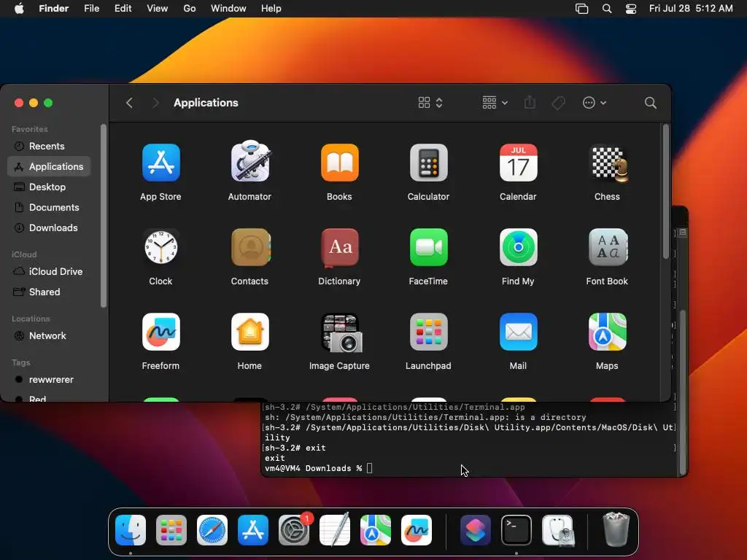Click the Terminal icon in the Dock
This screenshot has width=747, height=560.
516,530
